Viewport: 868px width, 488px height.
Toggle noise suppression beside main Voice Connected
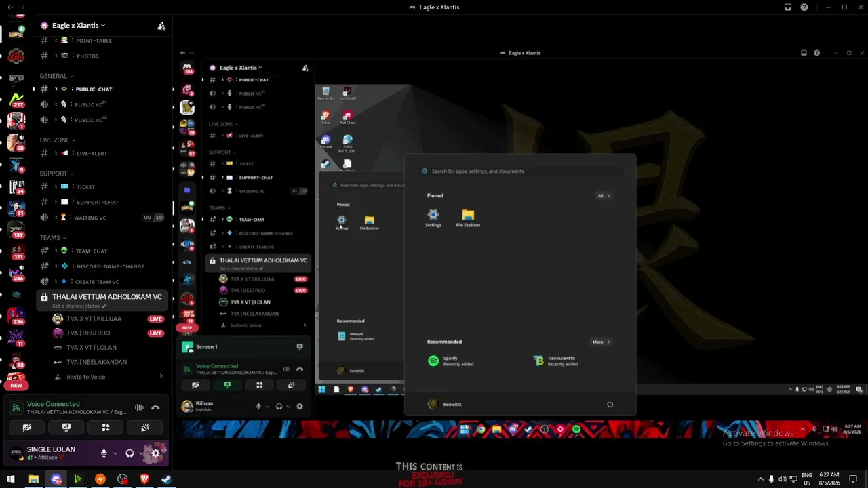pyautogui.click(x=139, y=407)
